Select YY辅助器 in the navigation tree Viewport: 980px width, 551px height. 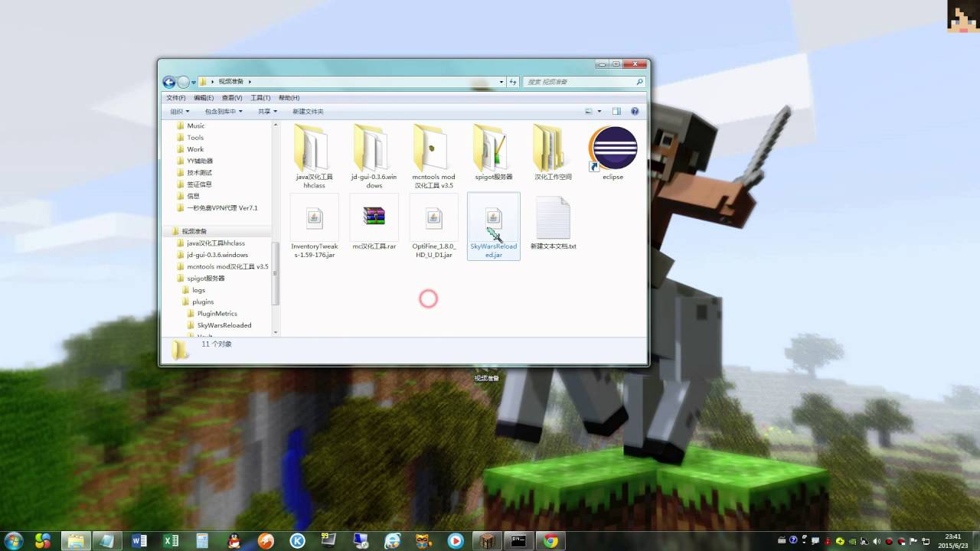point(200,161)
